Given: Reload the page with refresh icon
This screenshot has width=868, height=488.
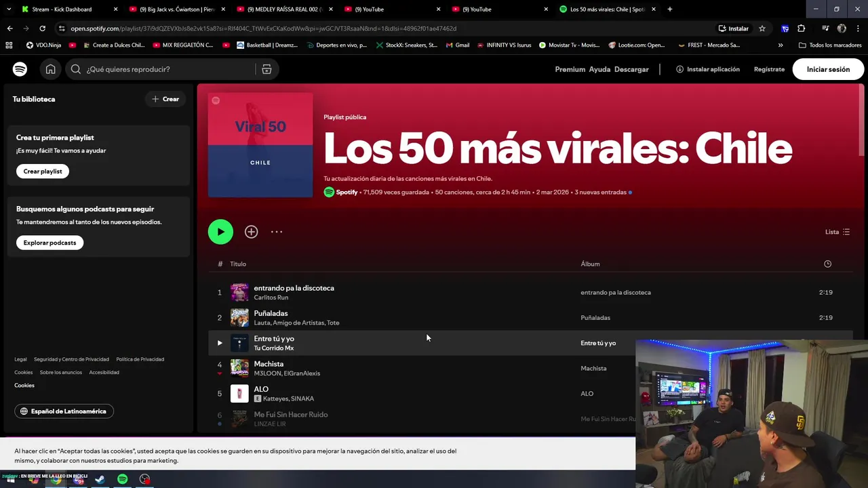Looking at the screenshot, I should 42,28.
